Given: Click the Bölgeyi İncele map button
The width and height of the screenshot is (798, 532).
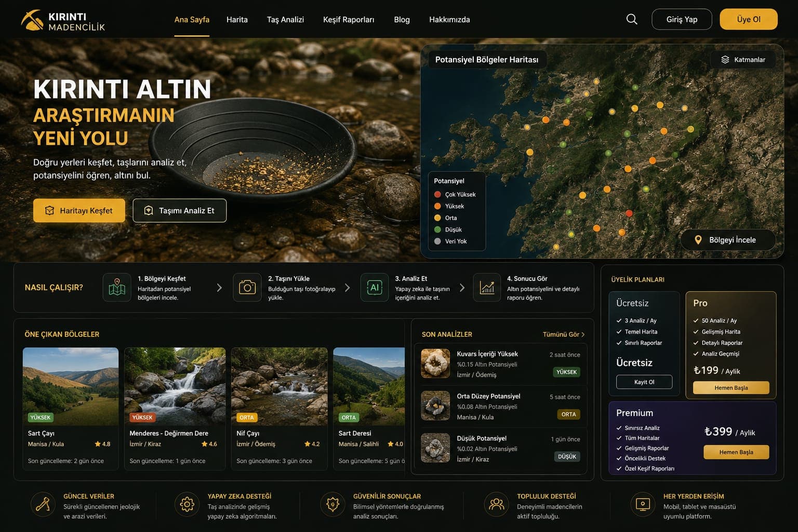Looking at the screenshot, I should coord(728,240).
